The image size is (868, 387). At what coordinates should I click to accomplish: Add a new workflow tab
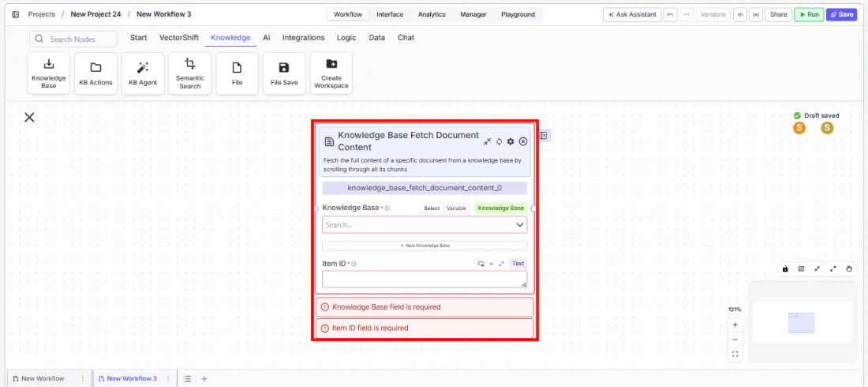pyautogui.click(x=204, y=378)
